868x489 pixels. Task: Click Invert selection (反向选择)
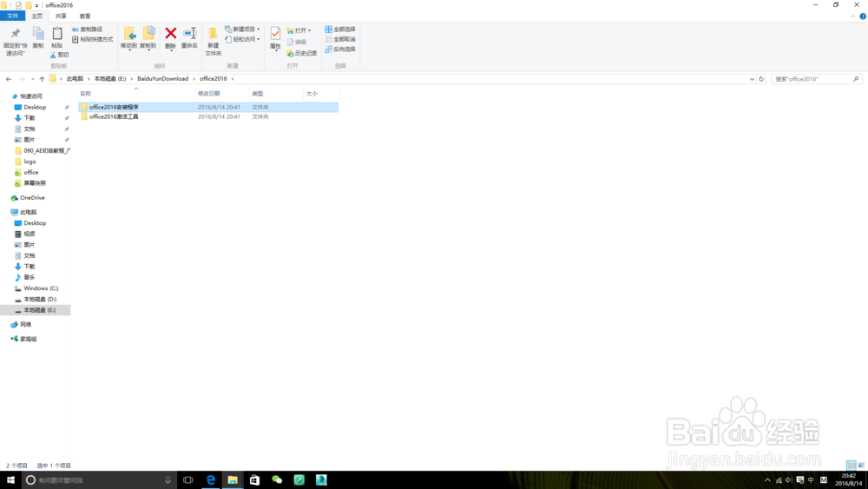point(340,50)
